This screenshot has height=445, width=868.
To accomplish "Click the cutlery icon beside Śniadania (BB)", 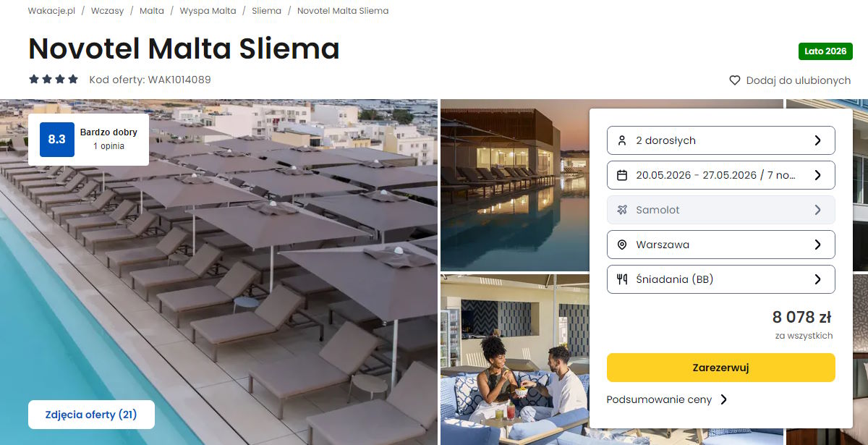I will click(622, 279).
